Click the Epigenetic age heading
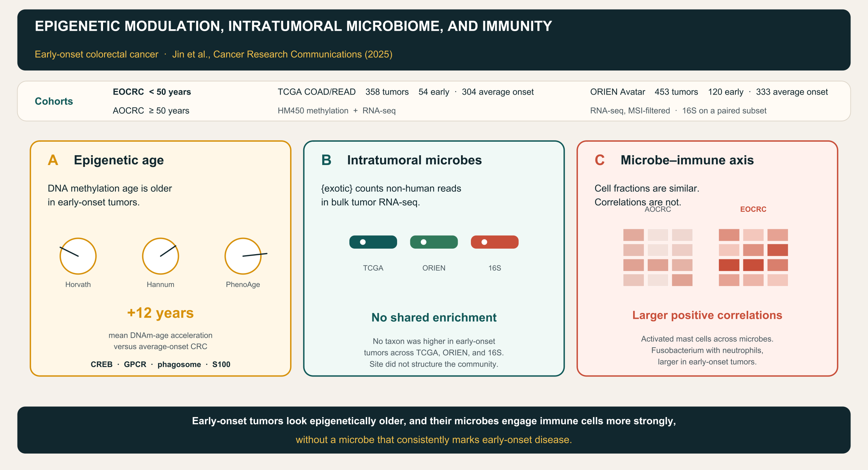868x470 pixels. point(119,160)
